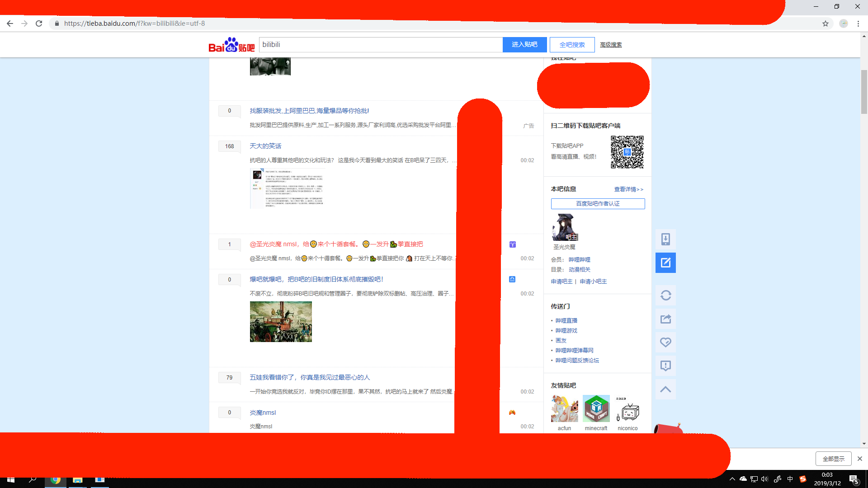Click the bilibili search input field
The width and height of the screenshot is (868, 488).
pyautogui.click(x=381, y=45)
